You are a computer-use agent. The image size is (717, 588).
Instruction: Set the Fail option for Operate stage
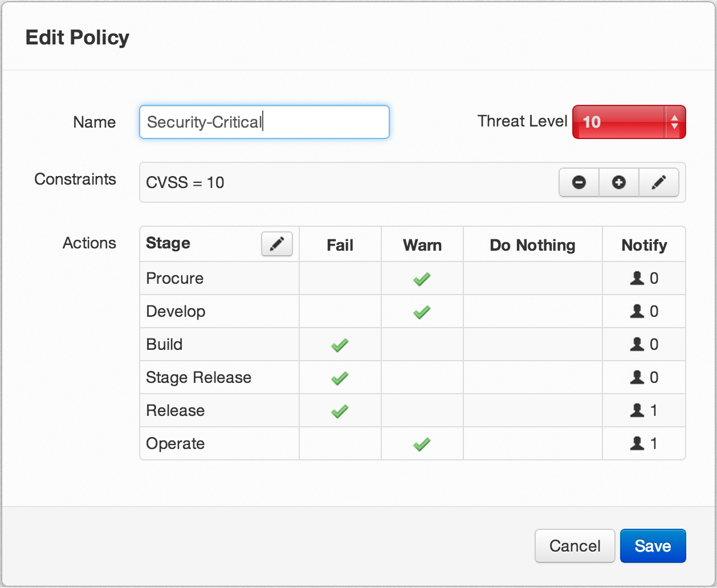(340, 443)
